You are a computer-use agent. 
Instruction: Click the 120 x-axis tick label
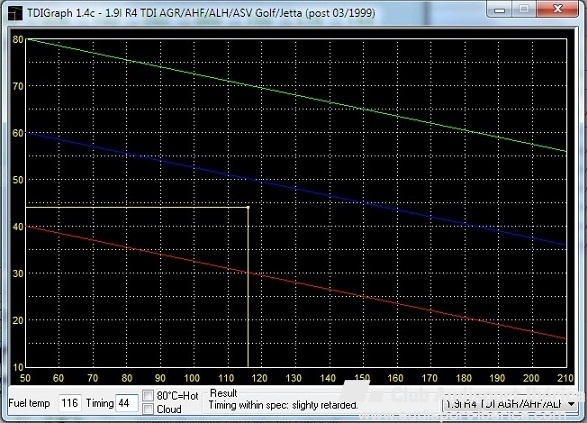point(259,378)
